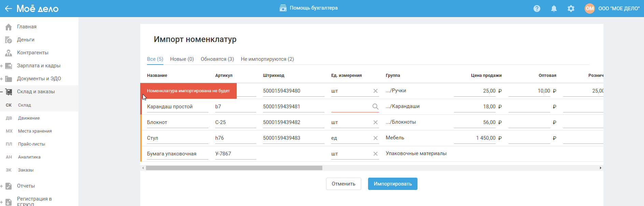Clear the unit field in the Блокнот row
644x206 pixels.
pos(376,122)
